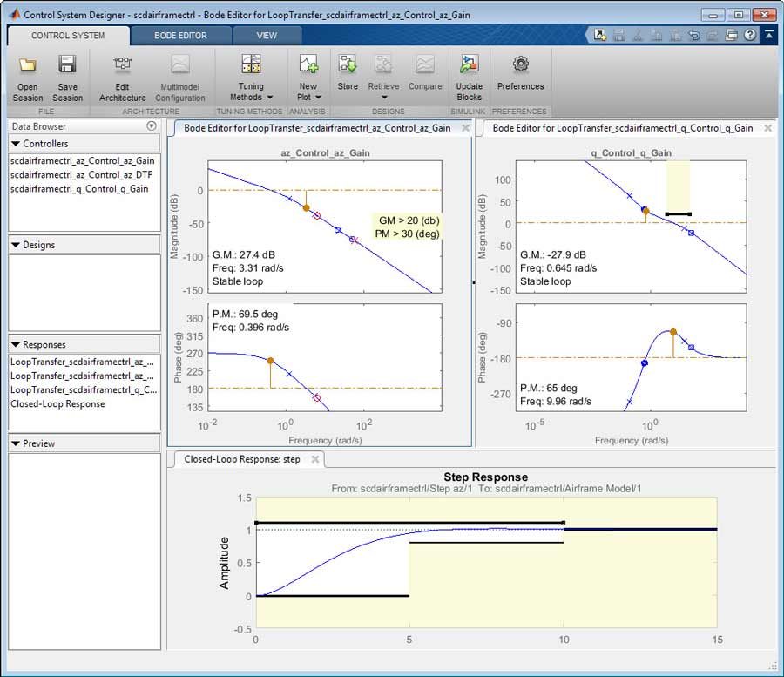Viewport: 784px width, 677px height.
Task: Click the Multimodel Configuration icon
Action: [180, 64]
